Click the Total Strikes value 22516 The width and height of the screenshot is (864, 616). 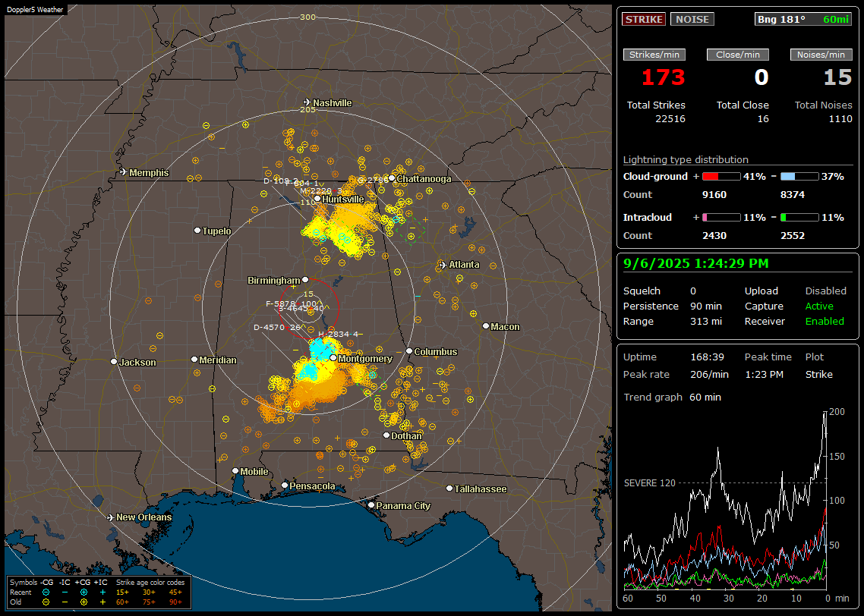coord(670,119)
